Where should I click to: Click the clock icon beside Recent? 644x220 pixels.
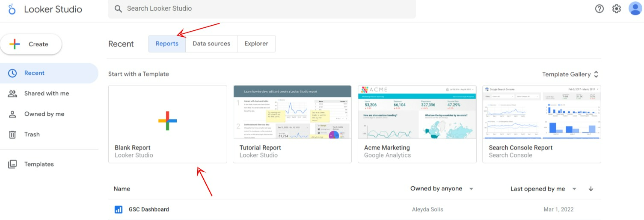pos(12,73)
